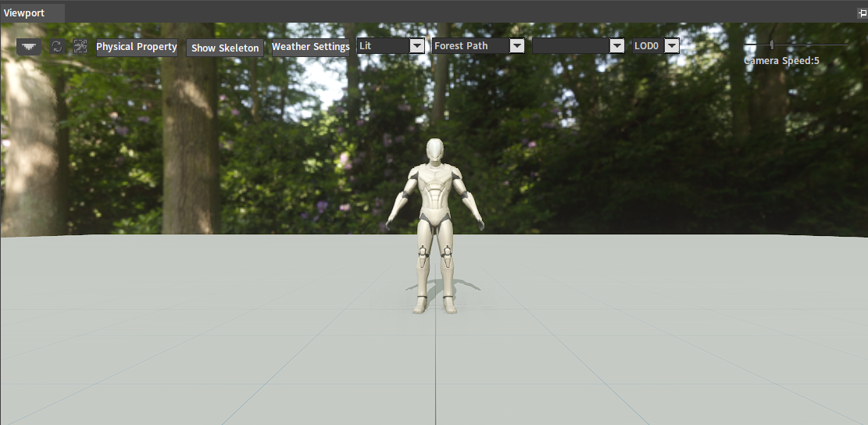Click the refresh viewport icon

(57, 47)
